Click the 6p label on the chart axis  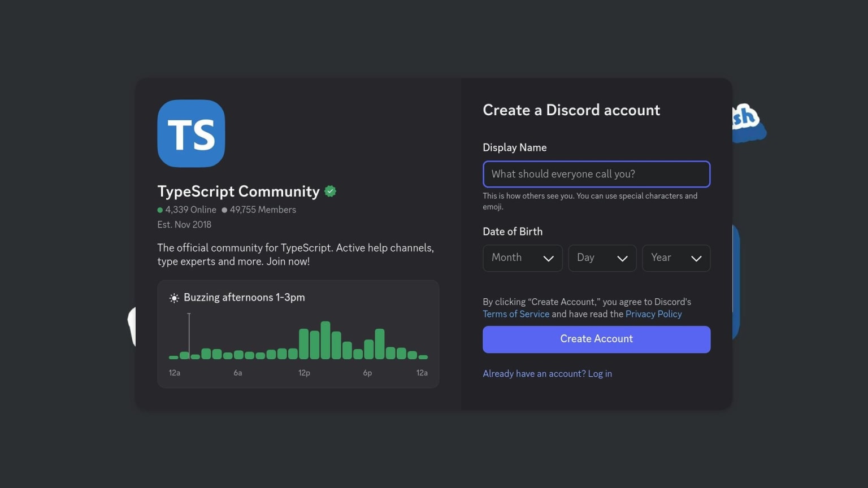point(367,373)
